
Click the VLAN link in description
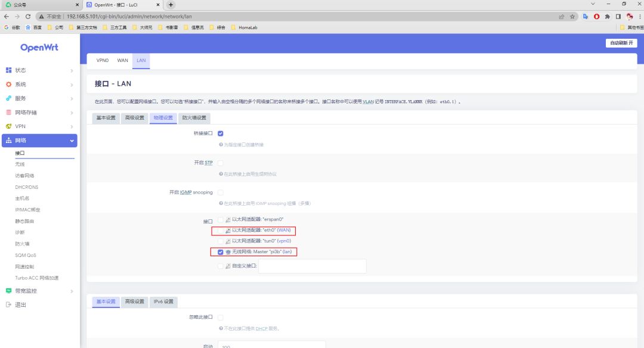(368, 102)
